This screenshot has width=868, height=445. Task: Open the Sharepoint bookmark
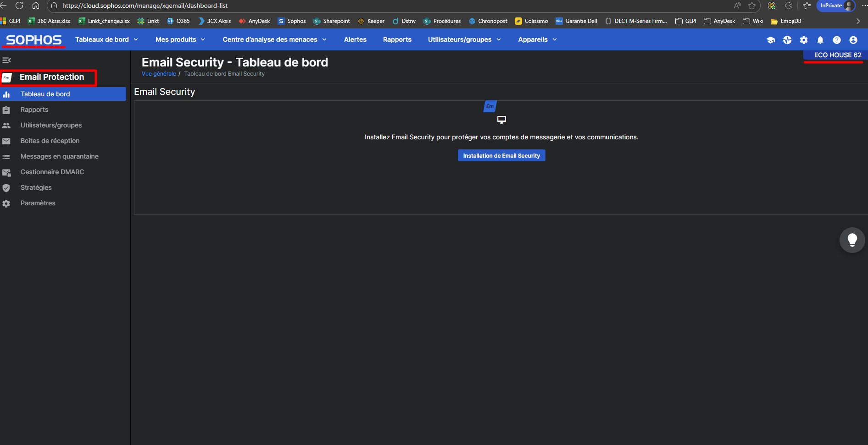click(x=332, y=21)
